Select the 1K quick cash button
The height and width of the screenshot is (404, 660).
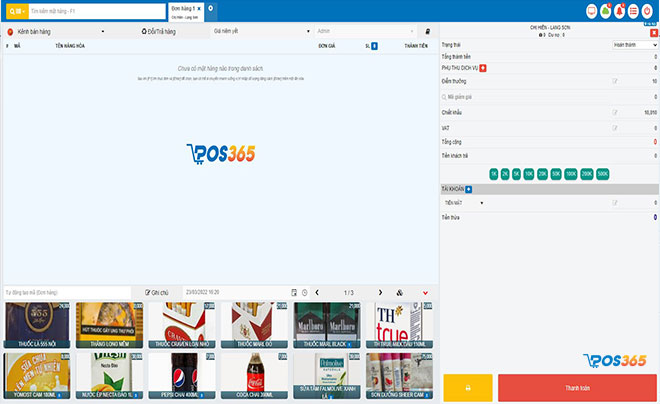pos(494,174)
